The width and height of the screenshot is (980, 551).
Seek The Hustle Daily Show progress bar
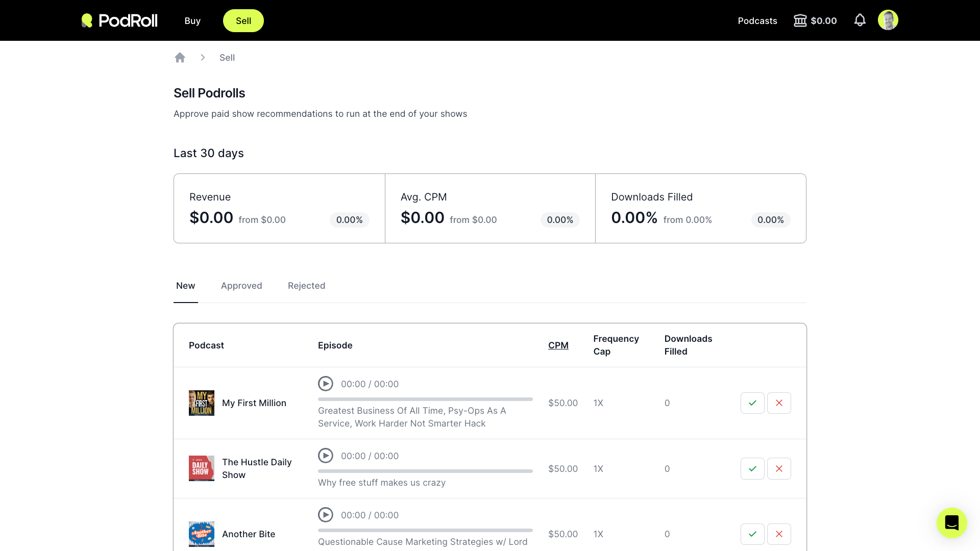pyautogui.click(x=425, y=471)
